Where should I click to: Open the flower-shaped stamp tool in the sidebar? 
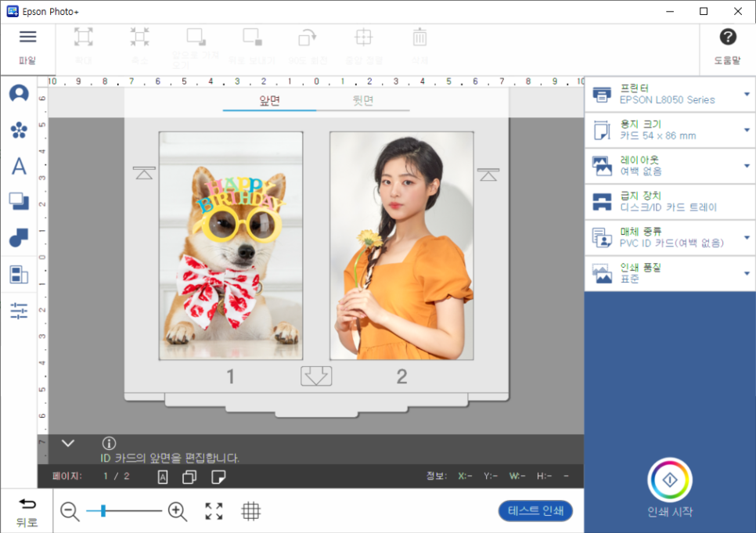click(x=19, y=130)
